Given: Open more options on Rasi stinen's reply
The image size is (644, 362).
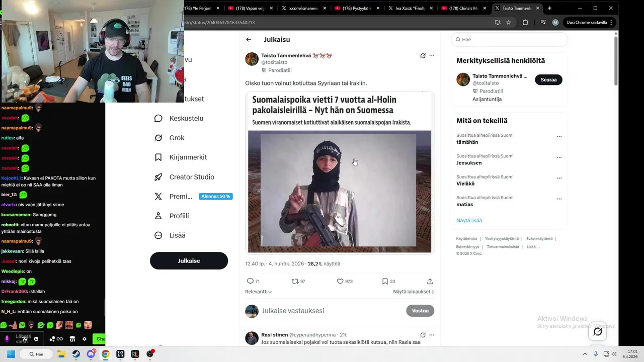Looking at the screenshot, I should 432,335.
